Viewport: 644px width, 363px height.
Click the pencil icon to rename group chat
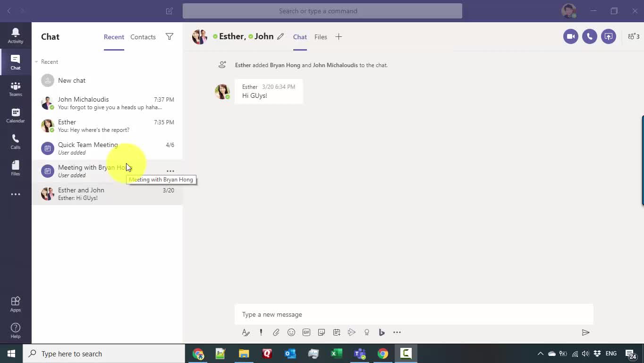click(x=280, y=36)
